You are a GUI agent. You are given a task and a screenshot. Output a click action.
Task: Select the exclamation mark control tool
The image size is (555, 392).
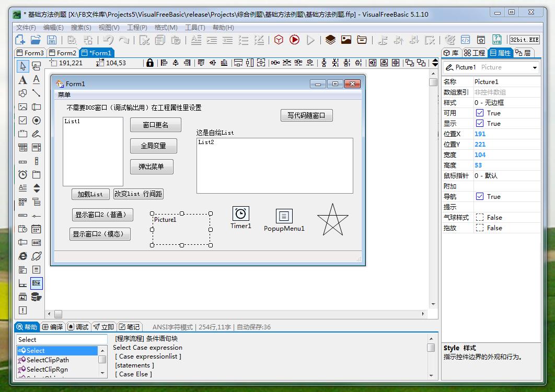click(x=22, y=311)
